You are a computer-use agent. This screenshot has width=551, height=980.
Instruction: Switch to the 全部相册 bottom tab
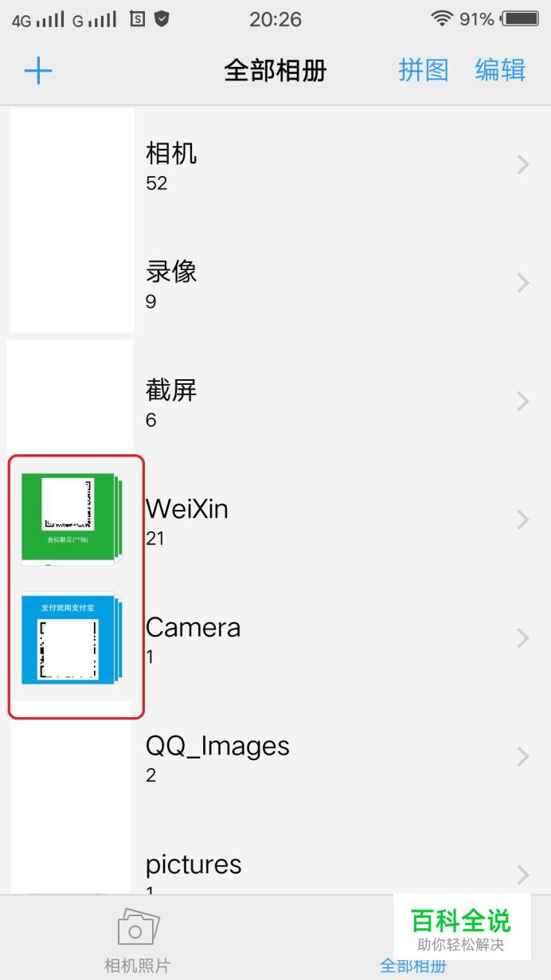coord(412,966)
